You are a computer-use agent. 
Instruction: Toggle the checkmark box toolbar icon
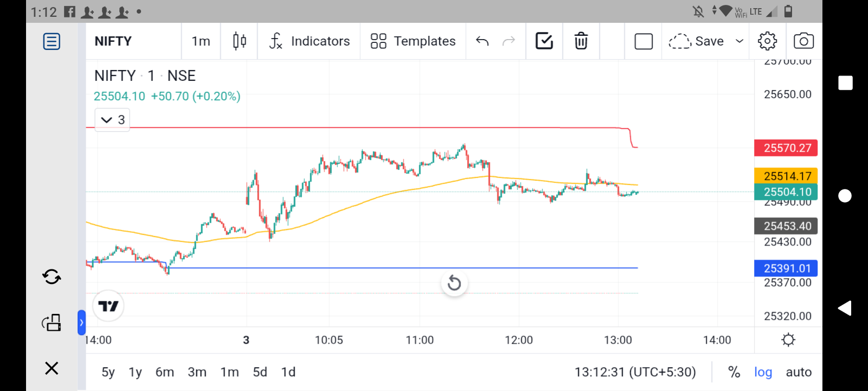[544, 41]
